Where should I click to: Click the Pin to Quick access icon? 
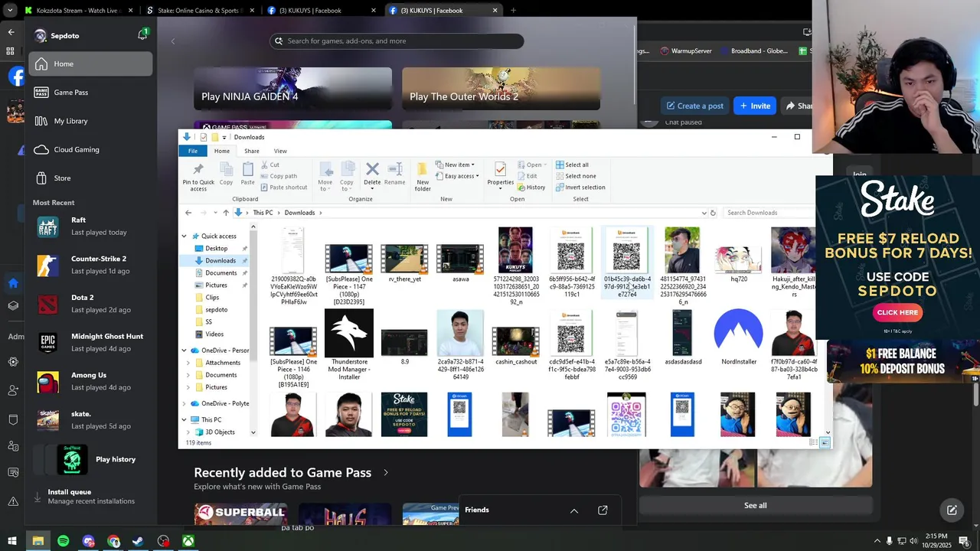pos(198,176)
